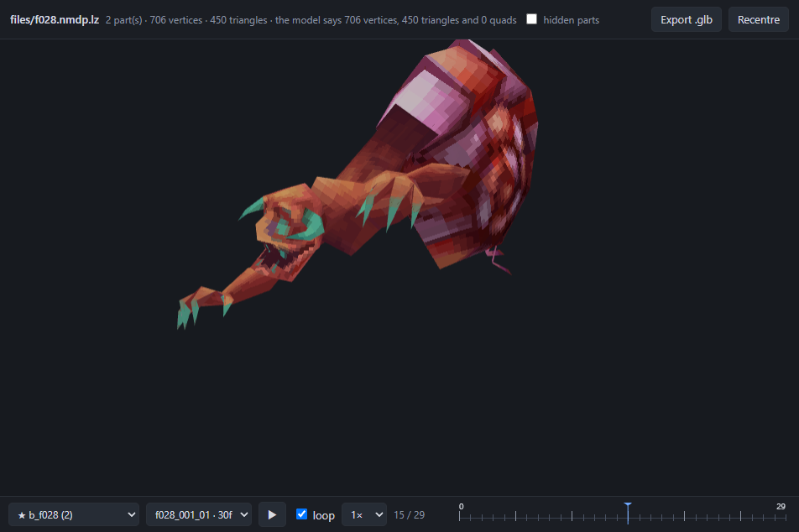Click the files/f028.nmdp.lz file name
The width and height of the screenshot is (799, 532).
55,20
